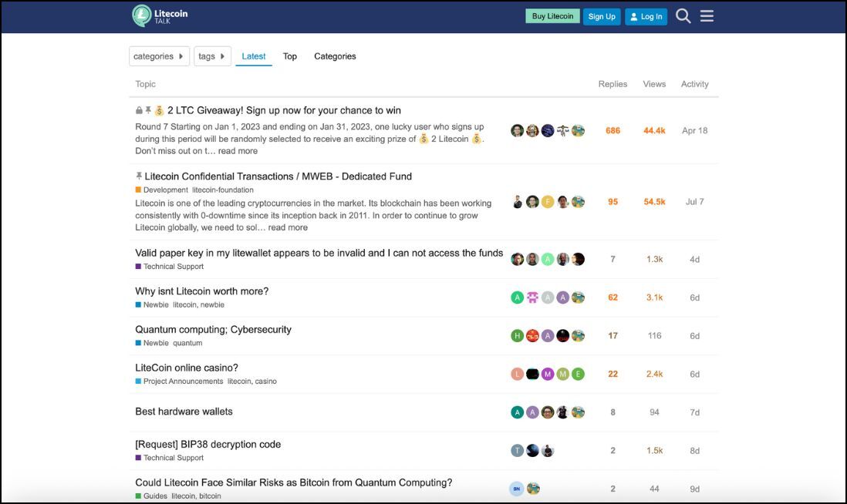
Task: Click 54.5k views for MWEB topic
Action: coord(654,202)
